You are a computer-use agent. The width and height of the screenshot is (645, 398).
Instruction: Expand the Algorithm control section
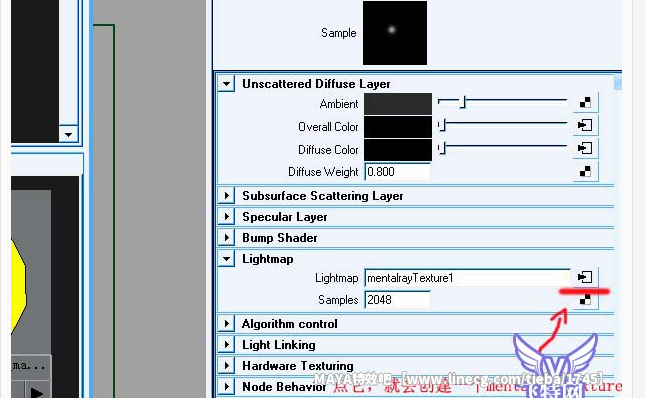[226, 324]
